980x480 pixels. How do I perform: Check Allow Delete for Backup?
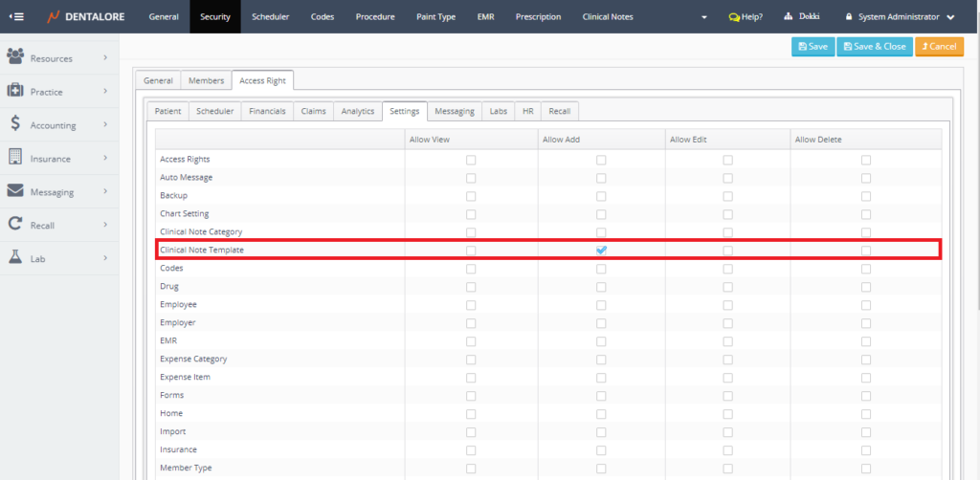[x=865, y=196]
